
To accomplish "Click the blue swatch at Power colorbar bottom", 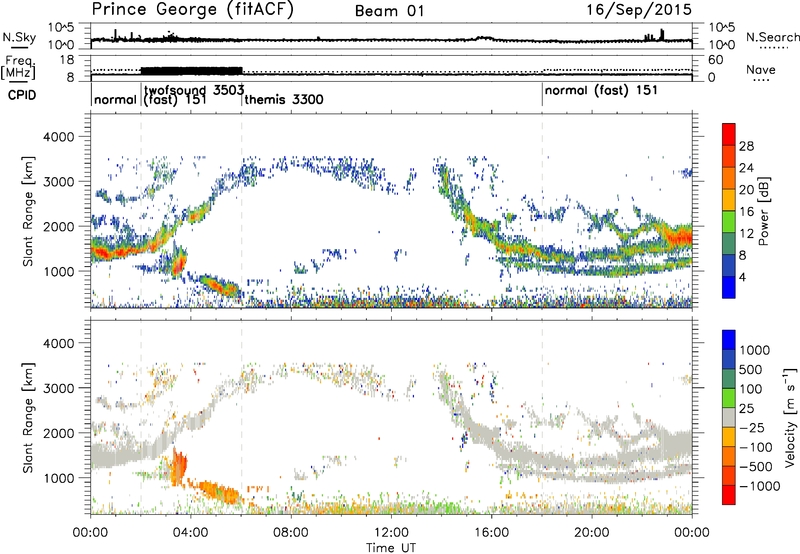I will 729,287.
